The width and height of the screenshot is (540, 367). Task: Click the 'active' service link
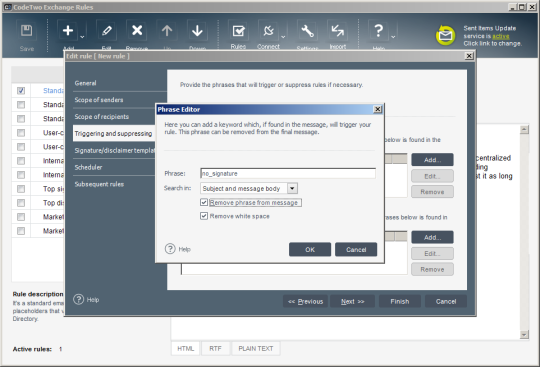[500, 36]
